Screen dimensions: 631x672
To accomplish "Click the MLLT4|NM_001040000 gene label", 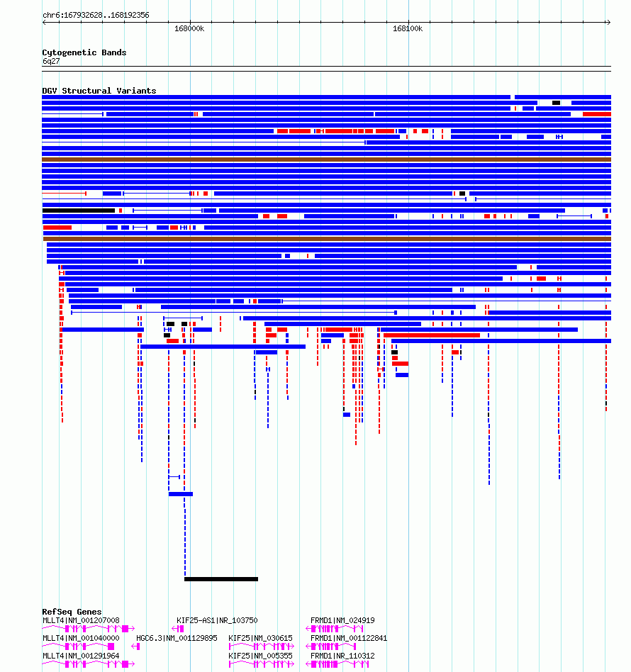I will click(81, 638).
